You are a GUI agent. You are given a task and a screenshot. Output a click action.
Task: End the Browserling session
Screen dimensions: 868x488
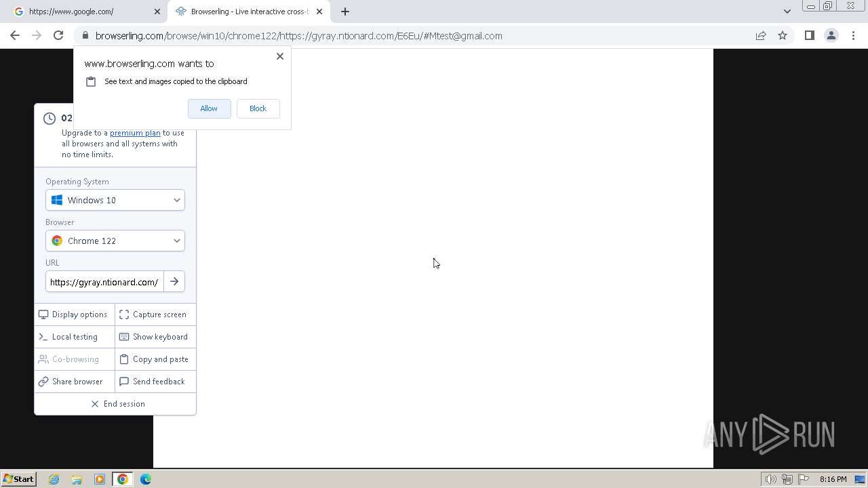115,404
